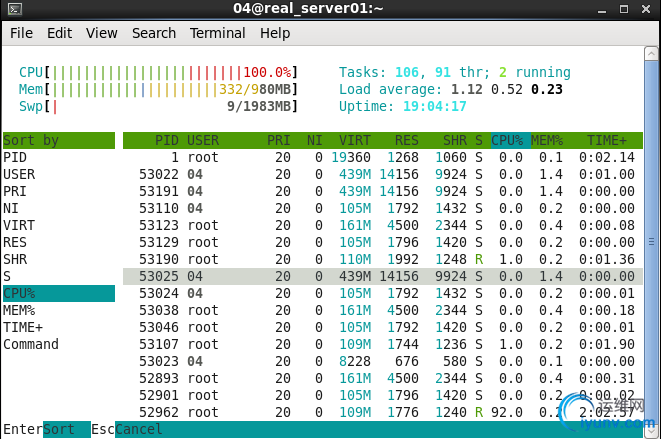This screenshot has width=661, height=439.
Task: Open the Edit menu
Action: click(x=59, y=33)
